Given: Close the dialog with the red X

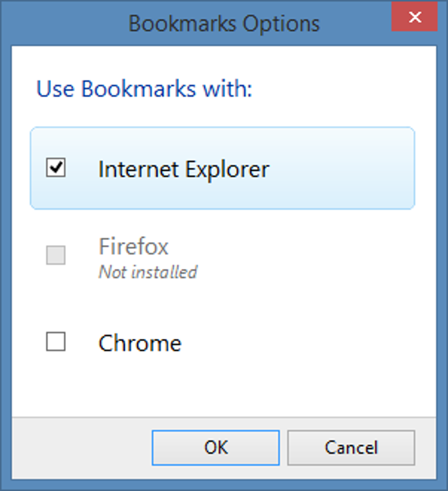Looking at the screenshot, I should point(414,18).
